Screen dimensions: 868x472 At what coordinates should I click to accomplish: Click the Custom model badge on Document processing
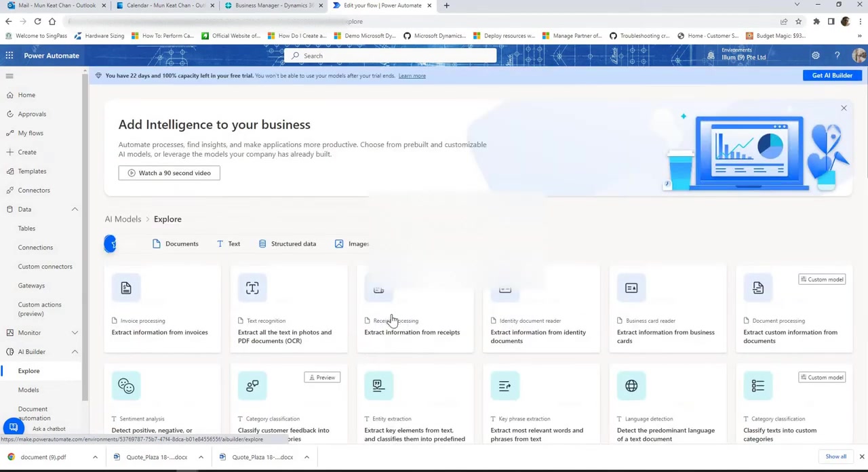(821, 279)
